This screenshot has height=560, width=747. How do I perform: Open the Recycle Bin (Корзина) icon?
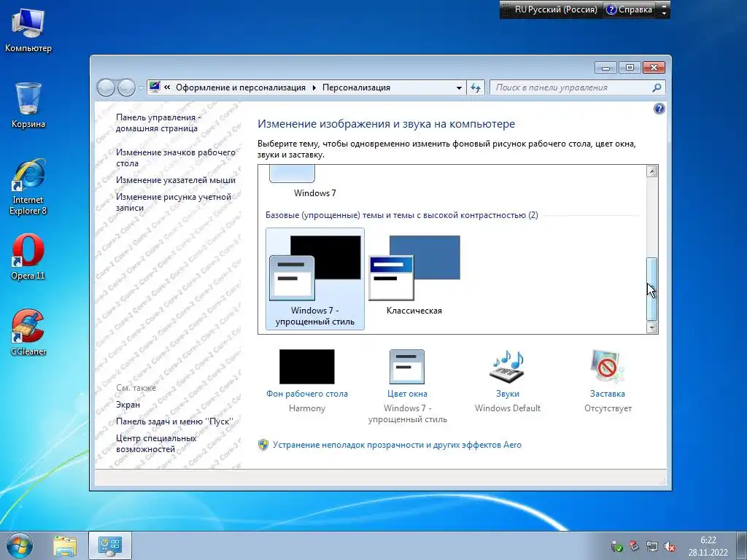point(28,105)
